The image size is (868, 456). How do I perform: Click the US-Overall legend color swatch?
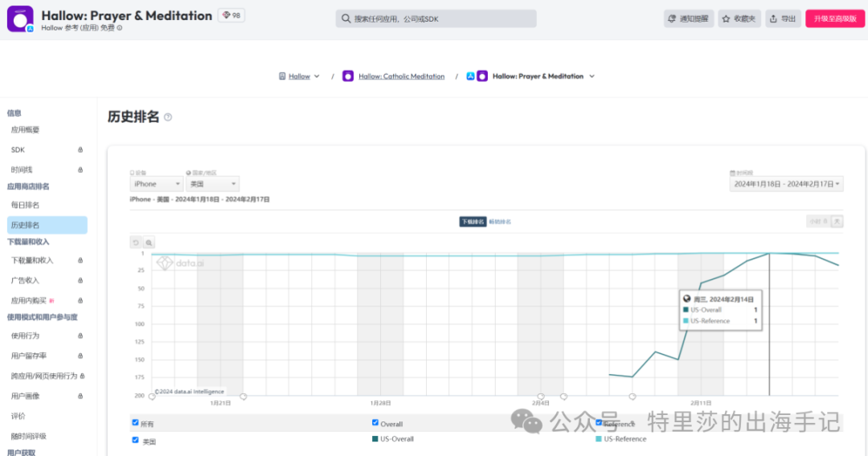click(x=375, y=439)
